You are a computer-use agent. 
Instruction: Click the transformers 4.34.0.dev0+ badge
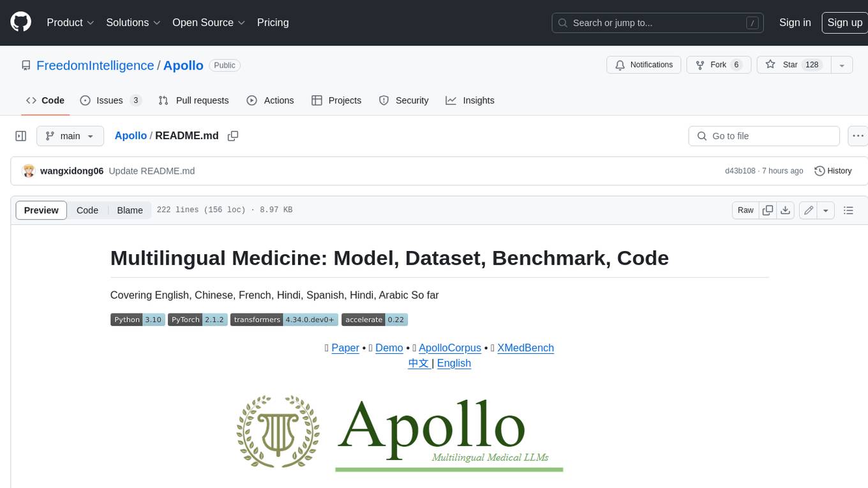[x=284, y=319]
